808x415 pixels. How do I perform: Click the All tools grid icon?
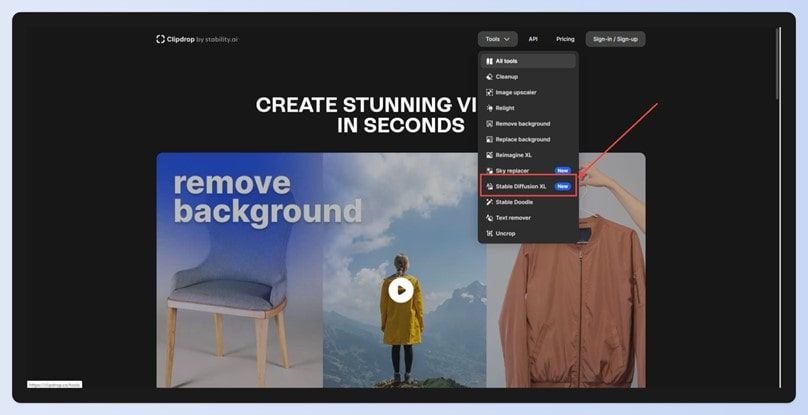pyautogui.click(x=490, y=61)
